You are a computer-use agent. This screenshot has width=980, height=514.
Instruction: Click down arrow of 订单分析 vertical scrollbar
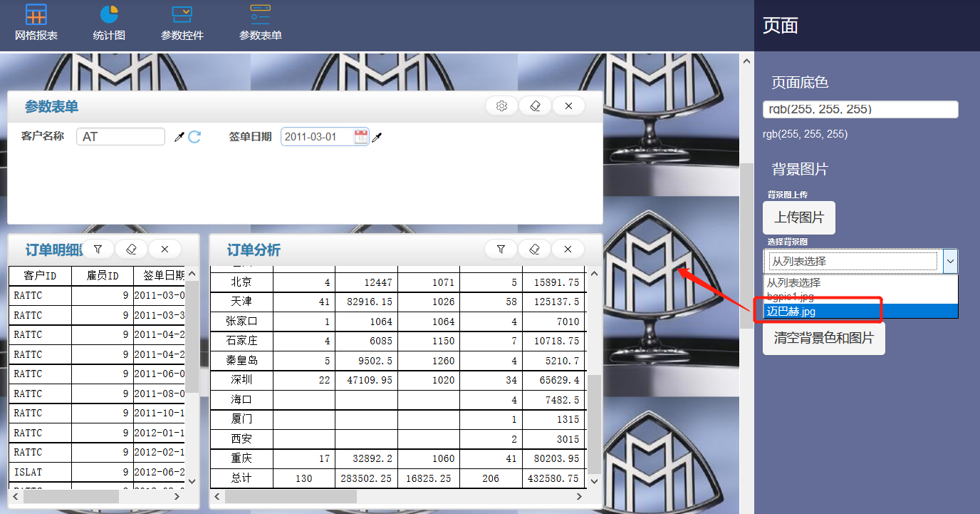pyautogui.click(x=593, y=482)
